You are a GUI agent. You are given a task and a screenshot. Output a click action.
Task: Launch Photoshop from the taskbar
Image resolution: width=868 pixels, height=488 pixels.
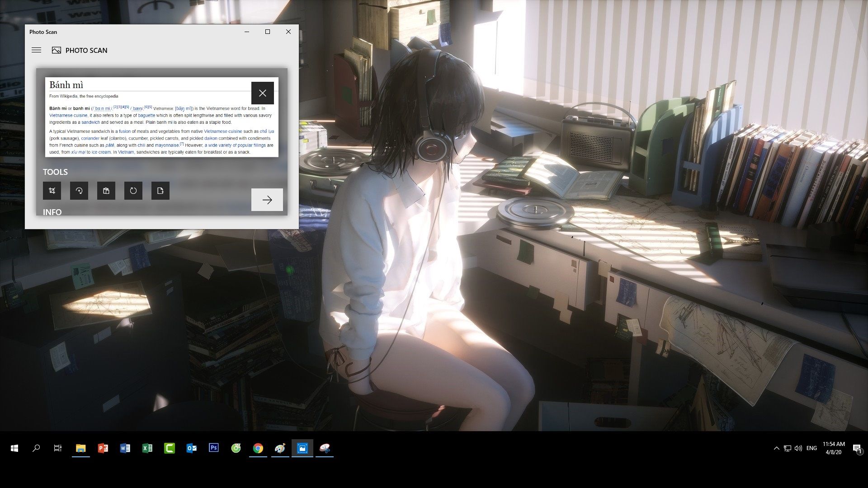click(x=213, y=448)
